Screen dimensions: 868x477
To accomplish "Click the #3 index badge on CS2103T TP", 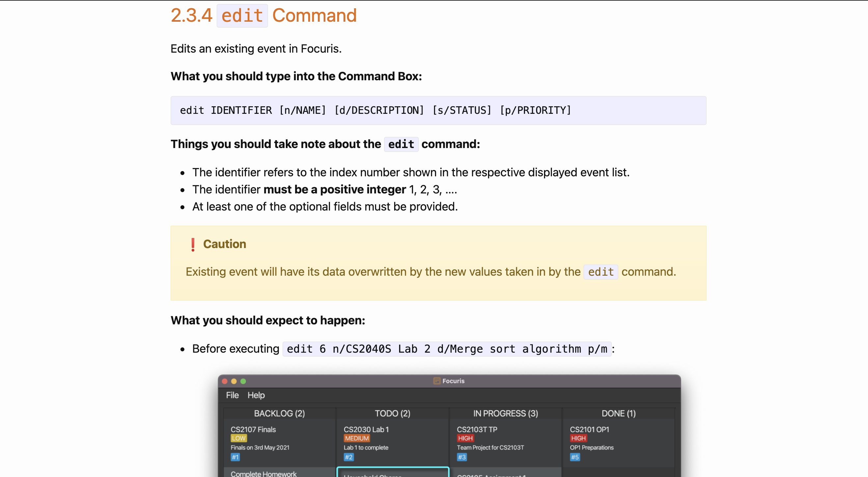I will [x=462, y=457].
